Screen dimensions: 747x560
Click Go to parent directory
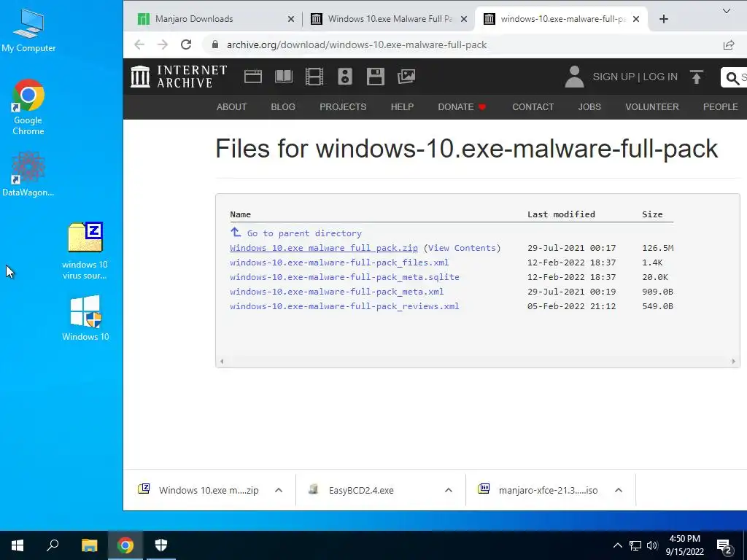pos(304,233)
